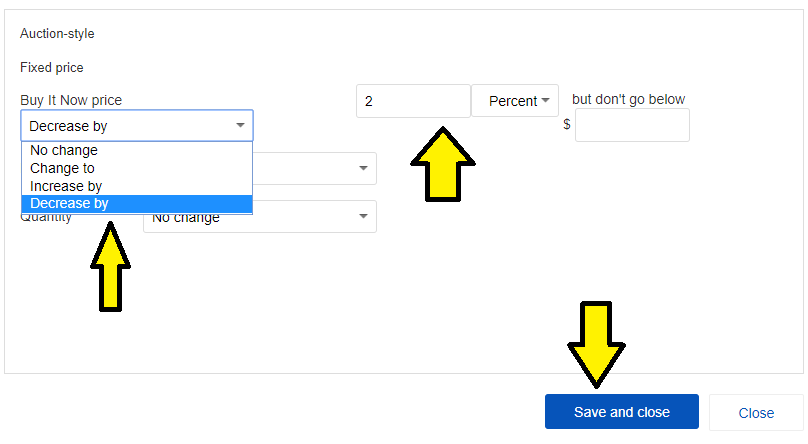808x444 pixels.
Task: Open the Buy It Now price dropdown
Action: coord(137,126)
